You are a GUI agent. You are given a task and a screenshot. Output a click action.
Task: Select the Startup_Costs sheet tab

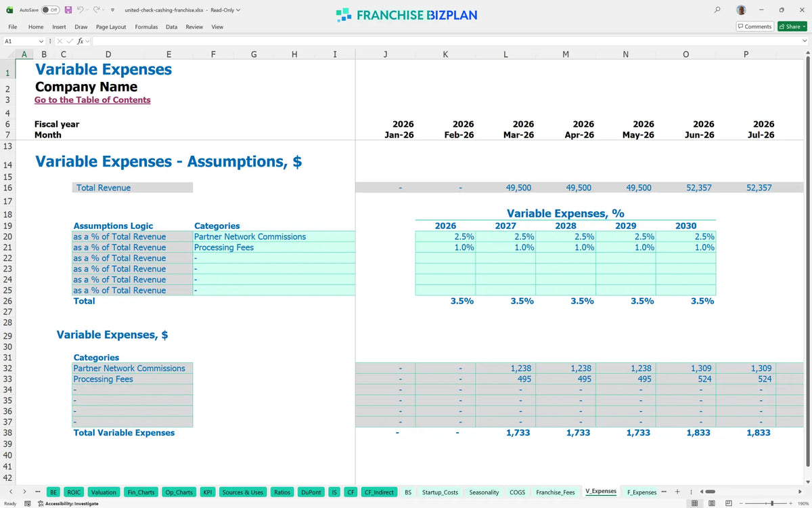tap(440, 492)
